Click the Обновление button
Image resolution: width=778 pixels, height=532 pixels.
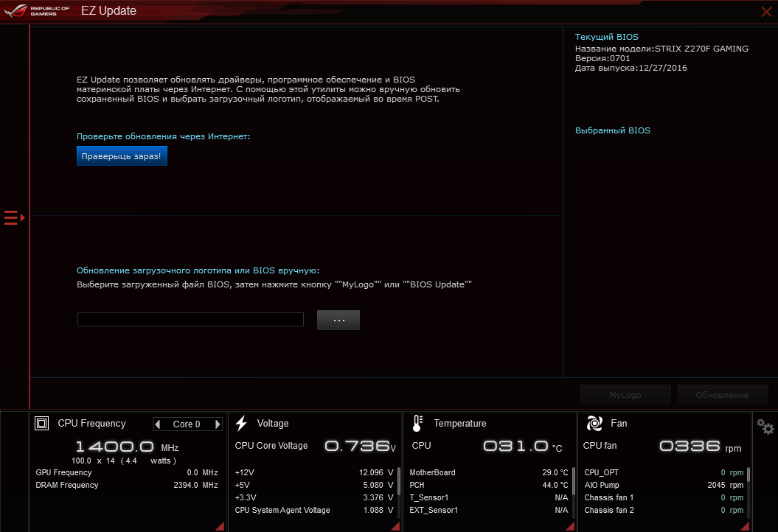723,395
